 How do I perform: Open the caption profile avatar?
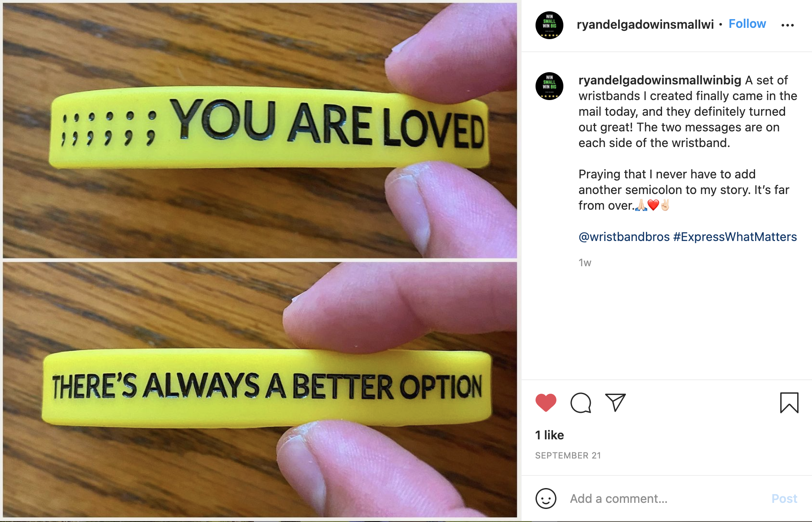(549, 86)
